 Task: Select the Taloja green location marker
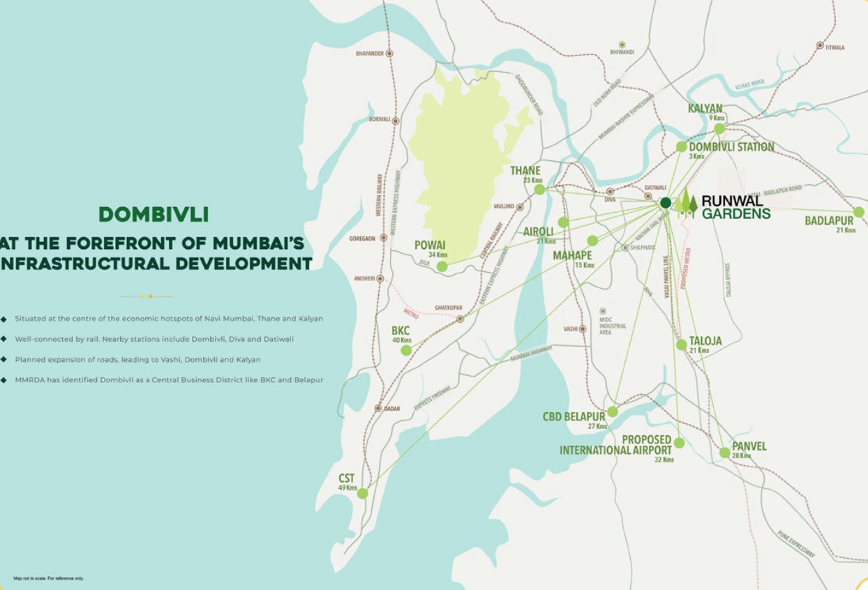tap(681, 345)
